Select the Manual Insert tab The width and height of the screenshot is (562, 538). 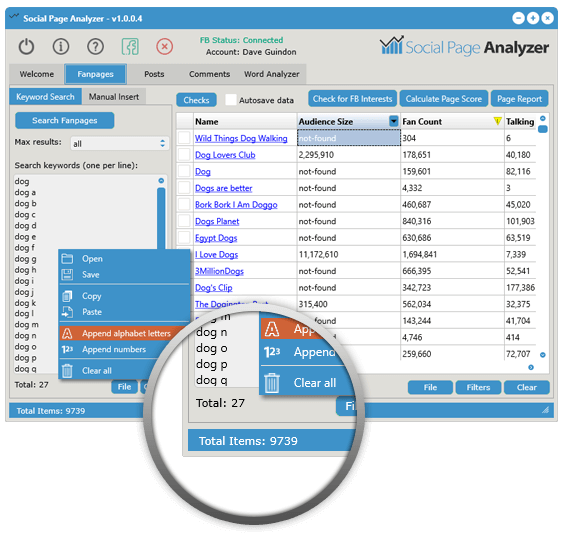click(x=114, y=97)
